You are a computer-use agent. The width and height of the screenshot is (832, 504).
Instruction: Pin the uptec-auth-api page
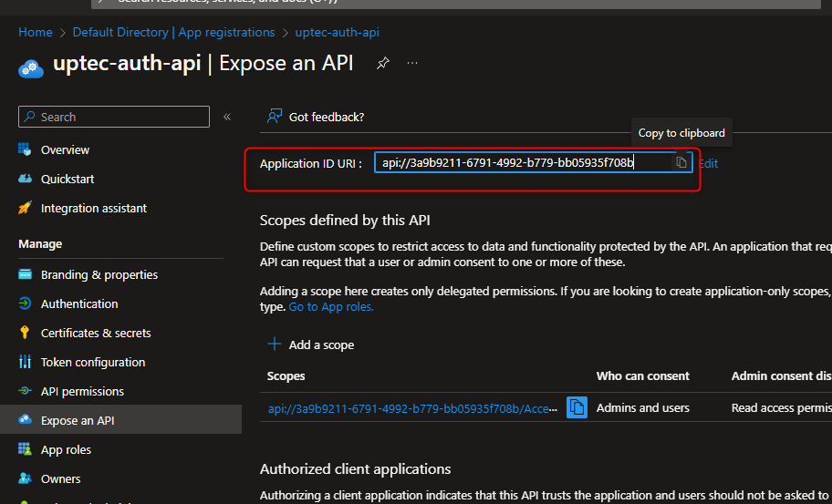click(383, 64)
